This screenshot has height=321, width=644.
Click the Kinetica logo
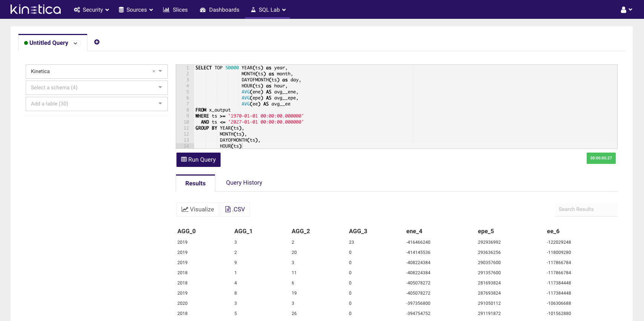35,9
